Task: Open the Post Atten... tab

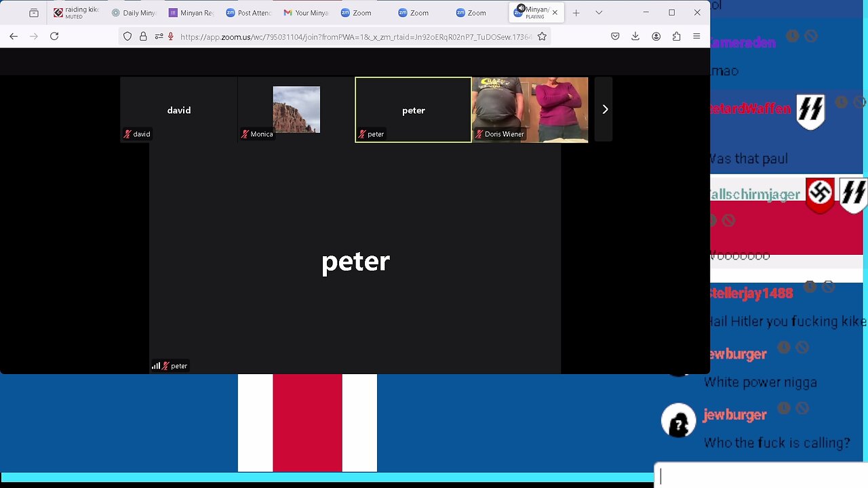Action: [x=248, y=13]
